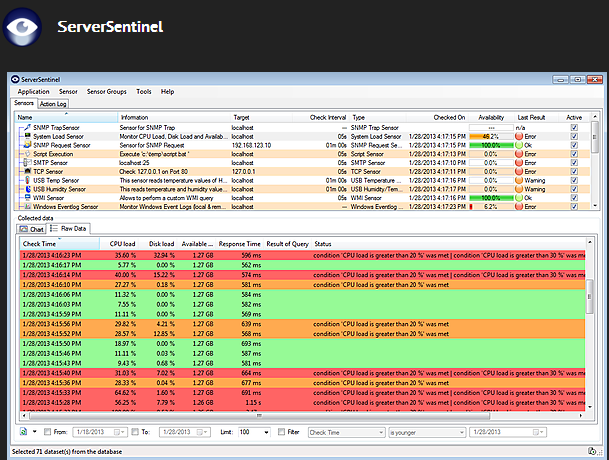Click the red Error icon for Windows Eventlog Sensor

519,207
